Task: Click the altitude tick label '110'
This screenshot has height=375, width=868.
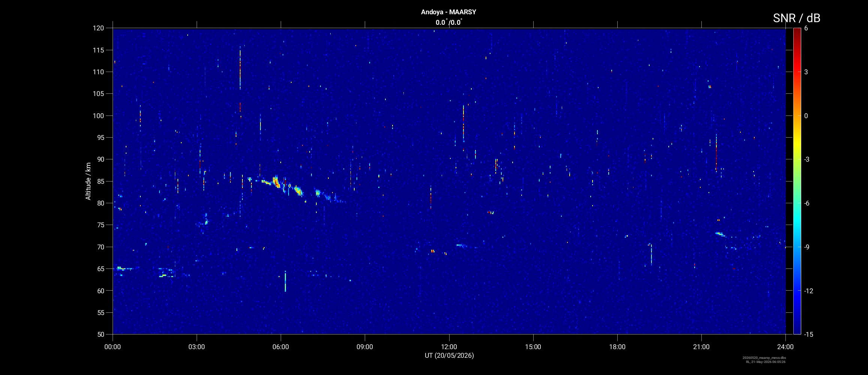Action: click(x=98, y=72)
